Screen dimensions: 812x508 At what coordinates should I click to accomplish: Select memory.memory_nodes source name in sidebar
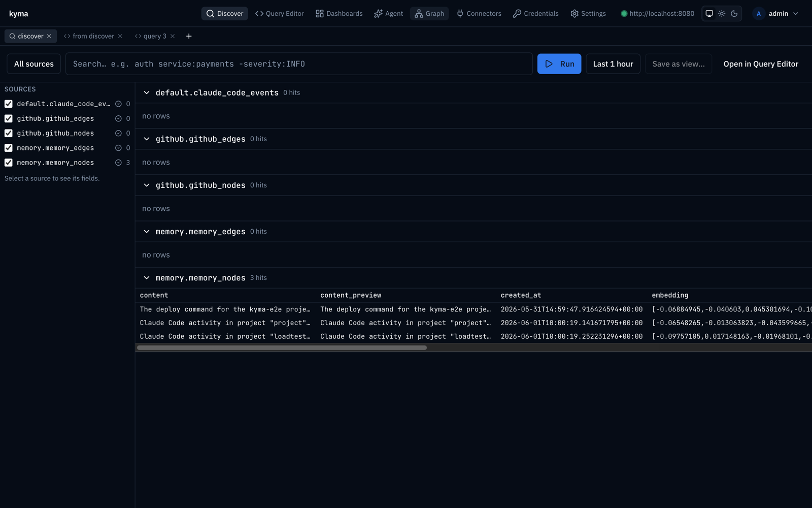pos(55,163)
